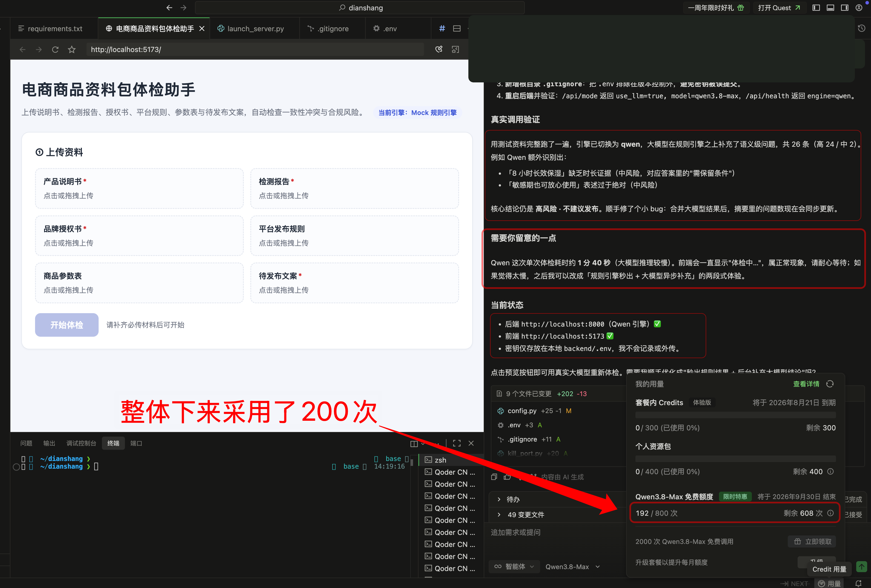The height and width of the screenshot is (588, 871).
Task: Toggle the primary left sidebar layout icon
Action: coord(816,7)
